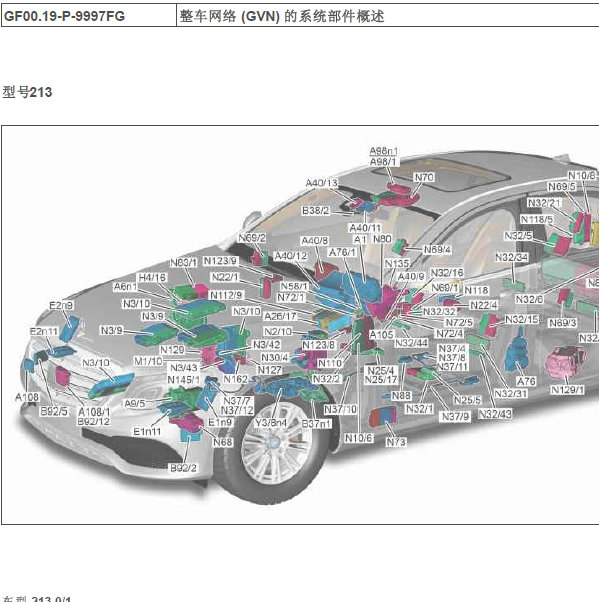Click the A105 component label
The height and width of the screenshot is (602, 599).
click(381, 335)
